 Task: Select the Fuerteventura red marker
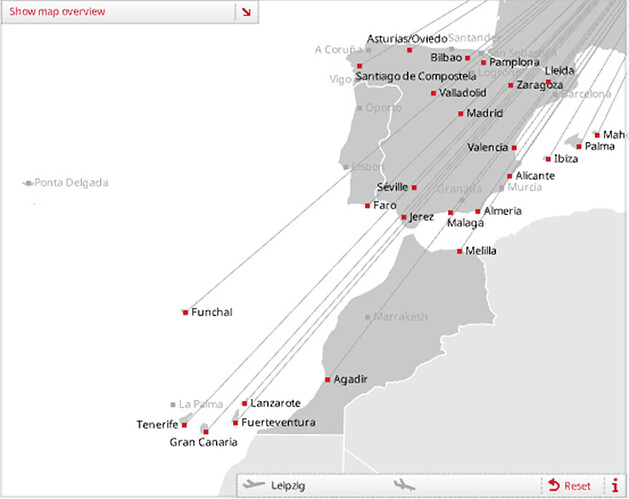tap(235, 422)
